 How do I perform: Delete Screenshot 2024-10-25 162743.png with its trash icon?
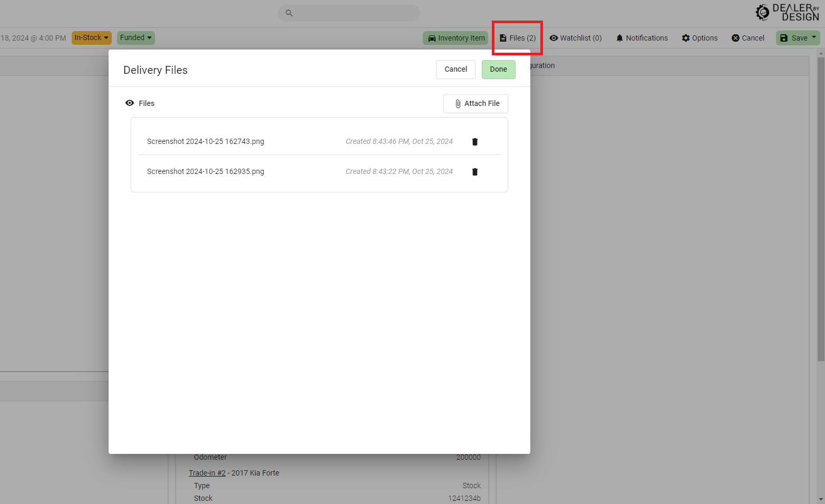474,142
